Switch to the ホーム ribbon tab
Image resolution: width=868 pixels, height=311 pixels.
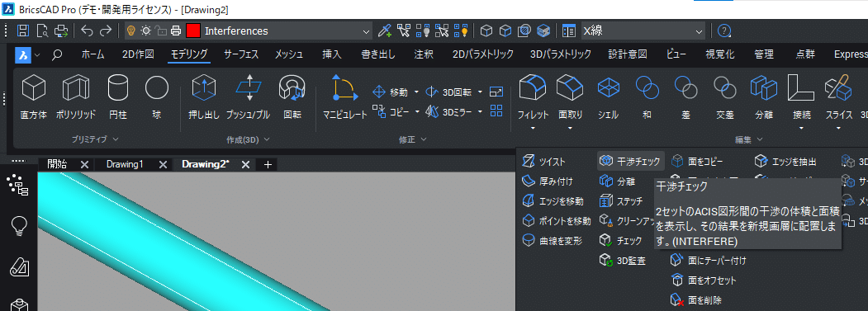(93, 54)
